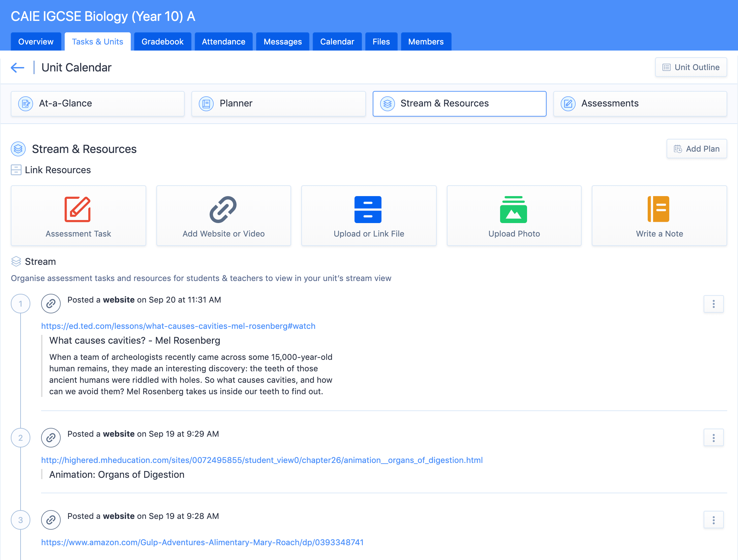Switch to the Calendar tab
Image resolution: width=738 pixels, height=560 pixels.
[337, 41]
